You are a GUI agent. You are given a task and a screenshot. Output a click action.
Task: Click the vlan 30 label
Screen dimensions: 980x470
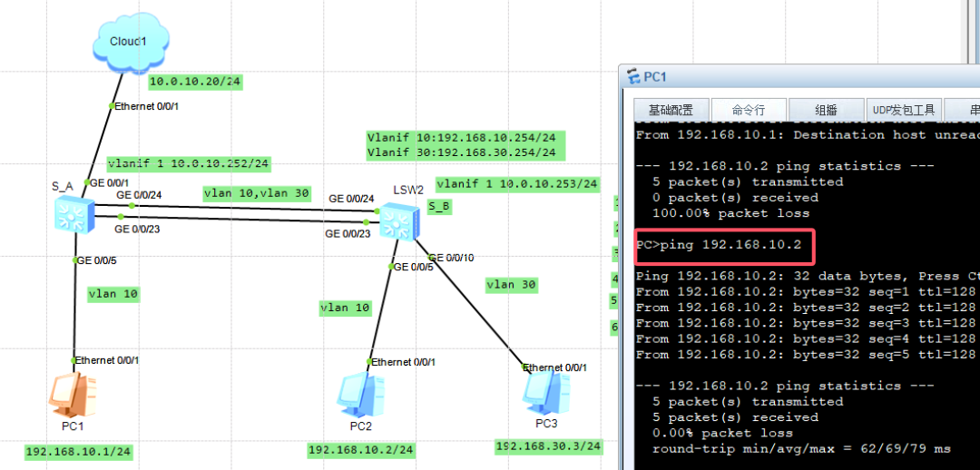(511, 284)
